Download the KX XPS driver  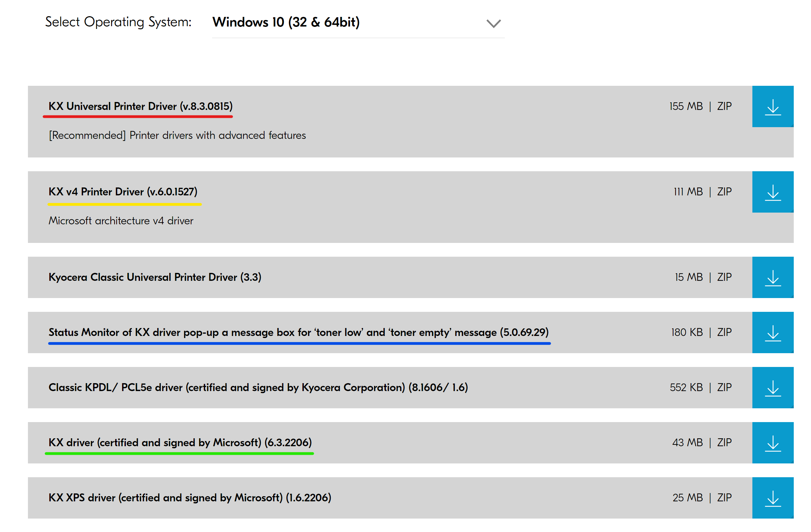tap(772, 498)
